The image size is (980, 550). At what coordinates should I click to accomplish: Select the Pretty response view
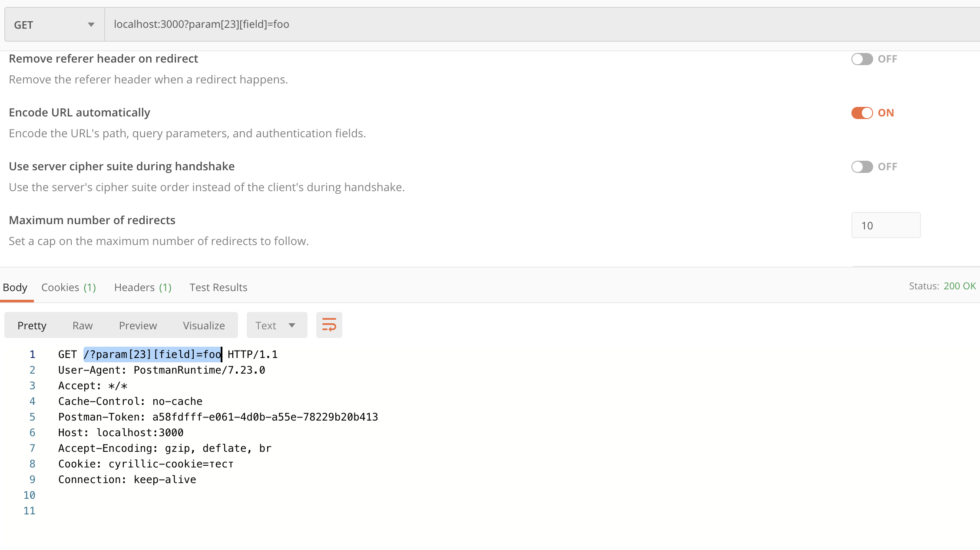pyautogui.click(x=32, y=325)
